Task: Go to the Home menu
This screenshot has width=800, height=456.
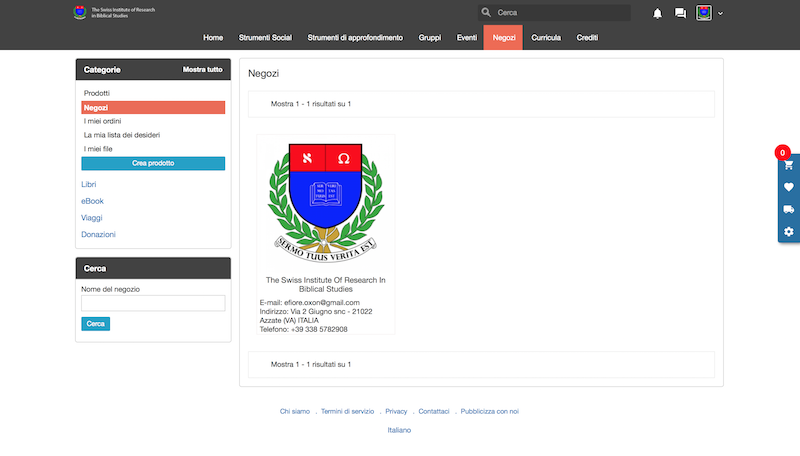Action: tap(213, 38)
